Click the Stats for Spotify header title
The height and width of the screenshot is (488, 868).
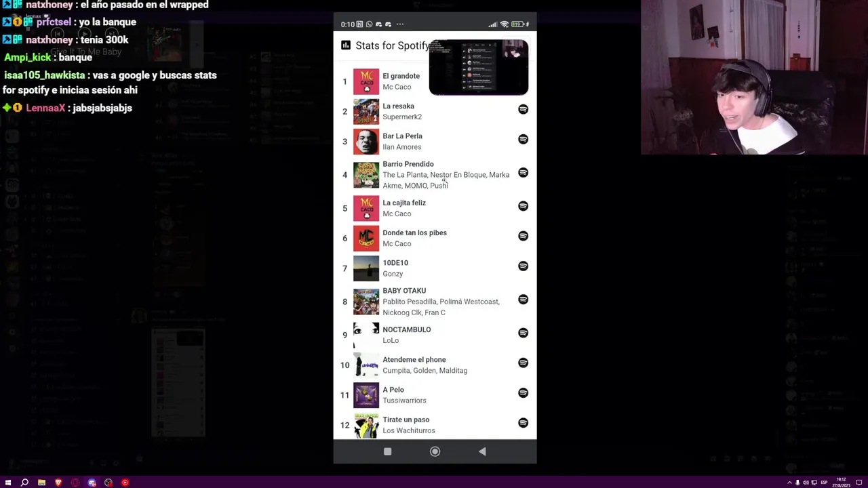point(393,45)
